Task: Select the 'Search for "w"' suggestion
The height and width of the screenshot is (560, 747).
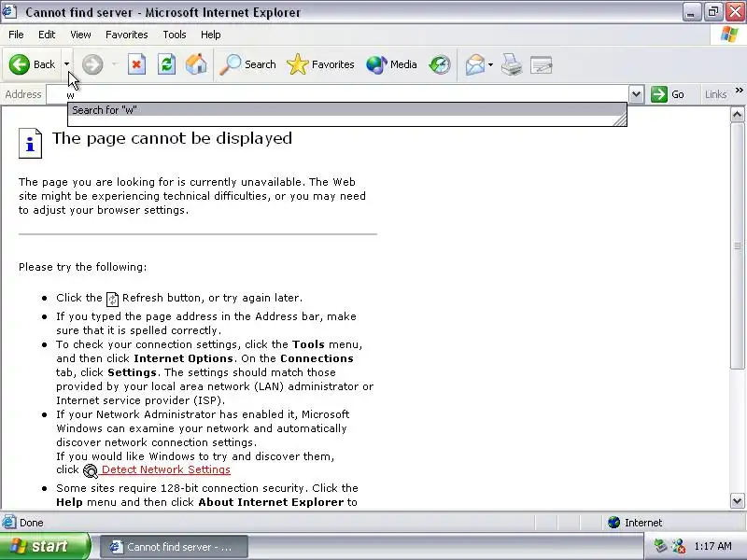Action: pos(346,110)
